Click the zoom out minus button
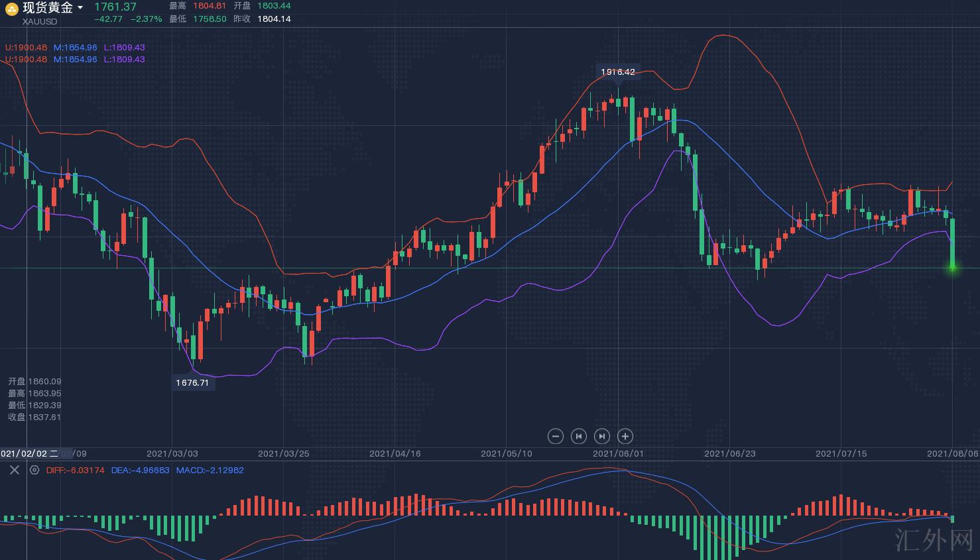Image resolution: width=980 pixels, height=560 pixels. (x=556, y=436)
